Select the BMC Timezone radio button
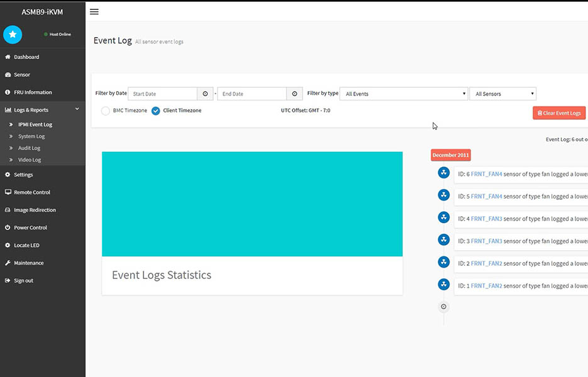The height and width of the screenshot is (377, 588). [x=106, y=111]
